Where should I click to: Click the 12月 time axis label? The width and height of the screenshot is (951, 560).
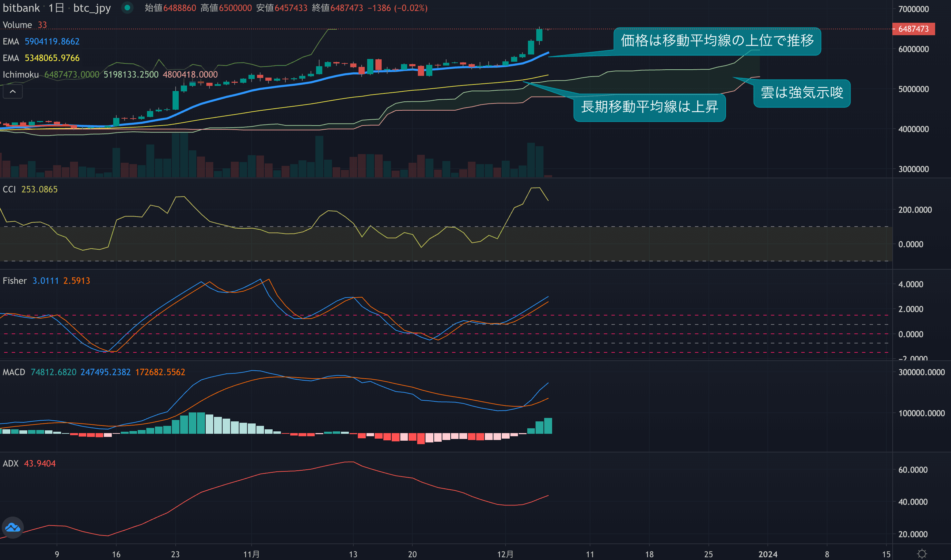(505, 554)
